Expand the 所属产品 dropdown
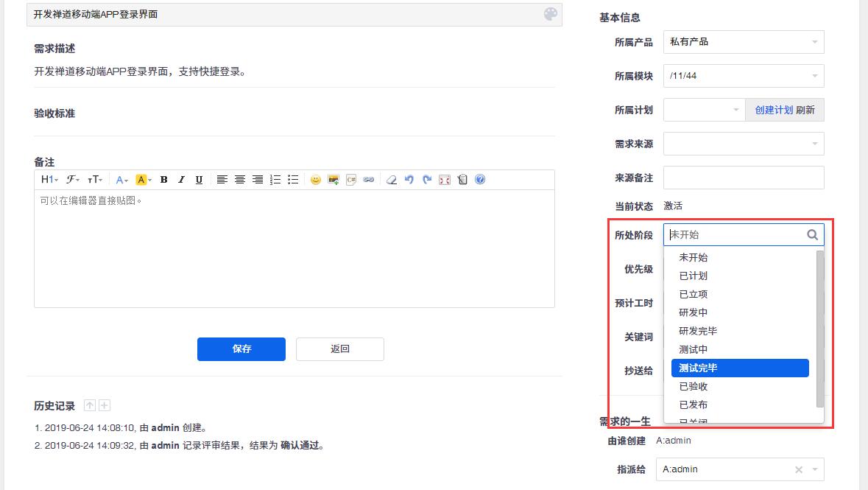The image size is (868, 490). pos(744,42)
